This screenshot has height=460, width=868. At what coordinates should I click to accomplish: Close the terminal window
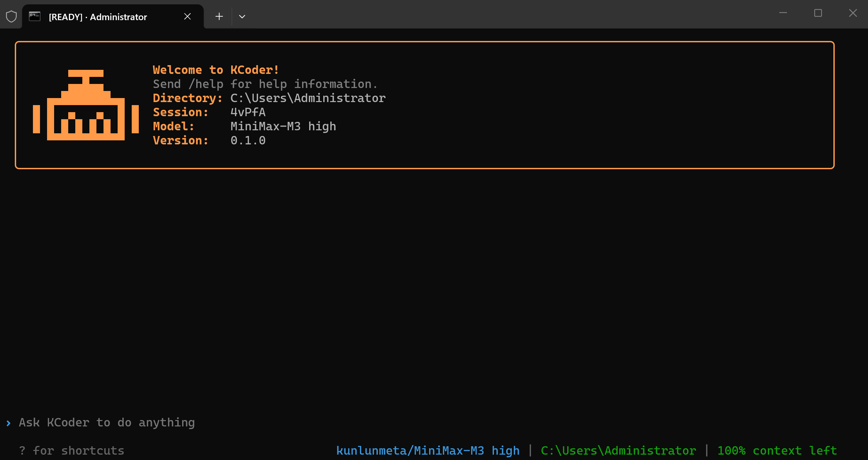853,13
